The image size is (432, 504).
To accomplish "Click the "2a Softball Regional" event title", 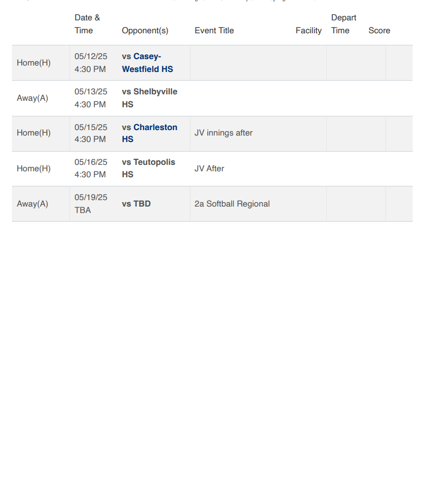I will [x=232, y=204].
